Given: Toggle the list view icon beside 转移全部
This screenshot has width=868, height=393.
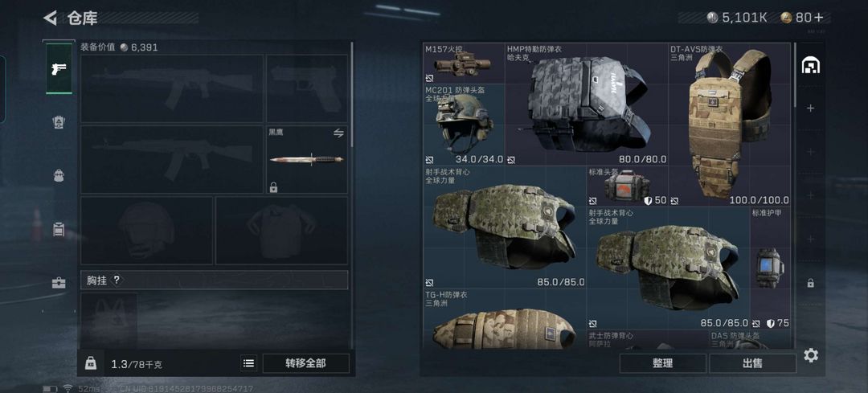Looking at the screenshot, I should point(249,363).
